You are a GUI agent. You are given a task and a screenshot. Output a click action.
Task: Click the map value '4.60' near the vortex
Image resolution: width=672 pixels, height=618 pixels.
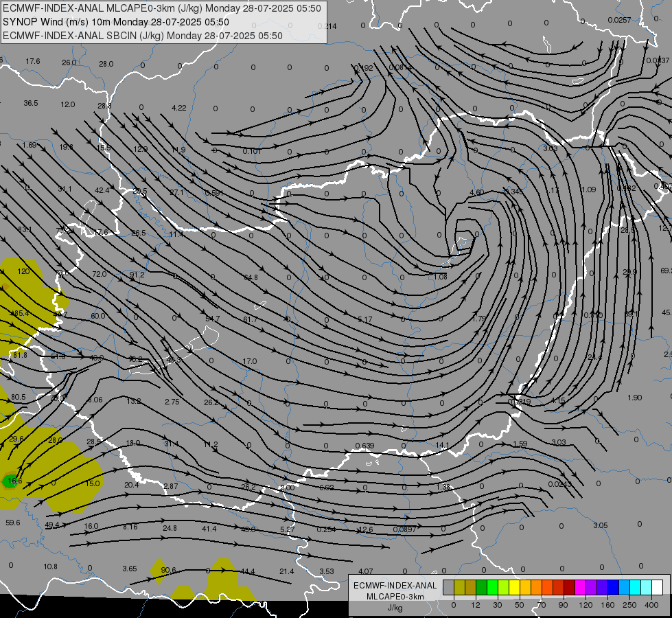[476, 192]
